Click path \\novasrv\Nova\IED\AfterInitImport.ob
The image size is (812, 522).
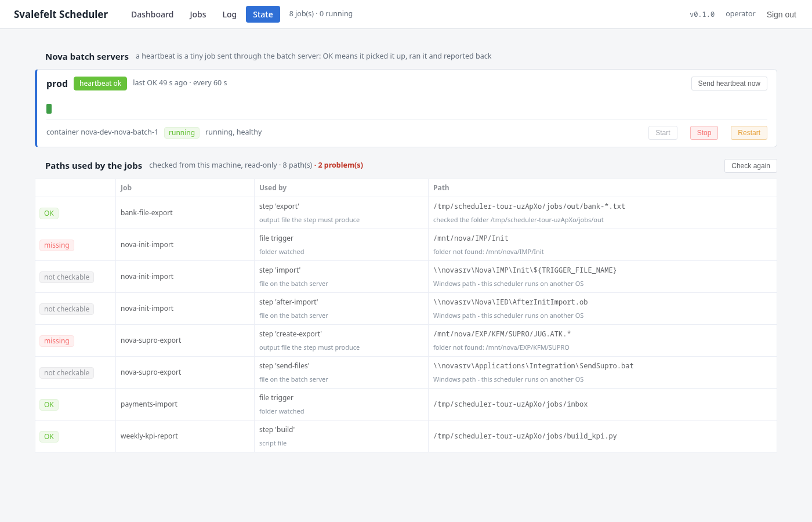pyautogui.click(x=510, y=302)
